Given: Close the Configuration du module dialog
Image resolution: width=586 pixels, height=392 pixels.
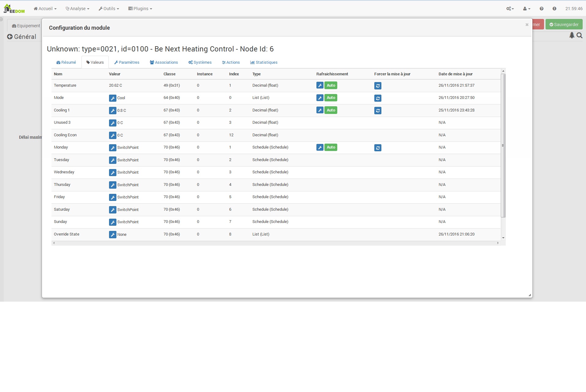Looking at the screenshot, I should pyautogui.click(x=527, y=24).
